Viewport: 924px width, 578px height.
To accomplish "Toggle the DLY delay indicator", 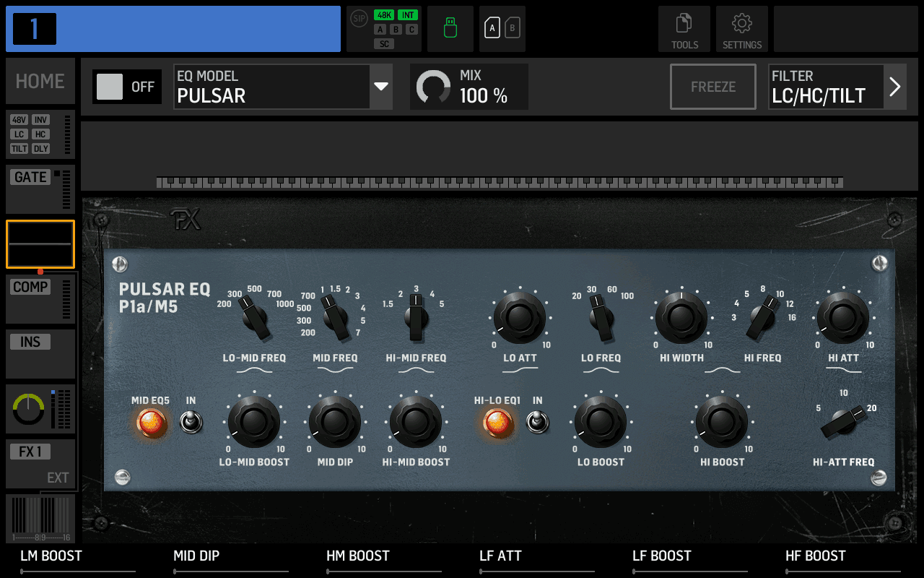I will 41,149.
